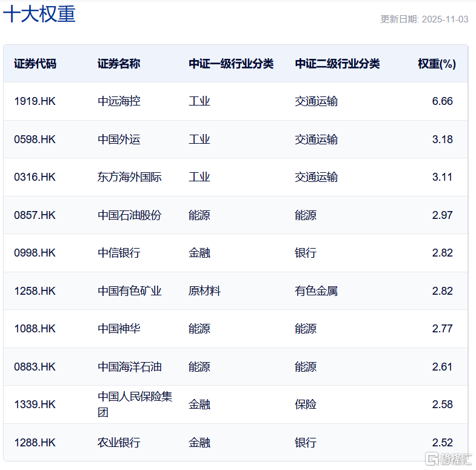Select stock code 1258.HK
The height and width of the screenshot is (470, 476).
point(35,291)
